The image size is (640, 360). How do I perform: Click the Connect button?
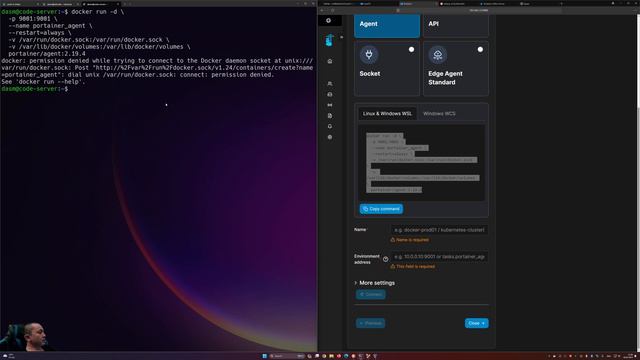pos(371,294)
